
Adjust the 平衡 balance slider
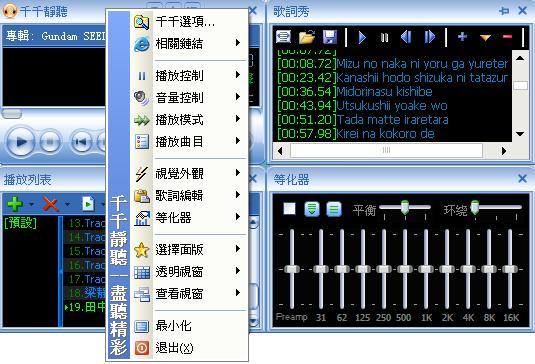tap(405, 207)
